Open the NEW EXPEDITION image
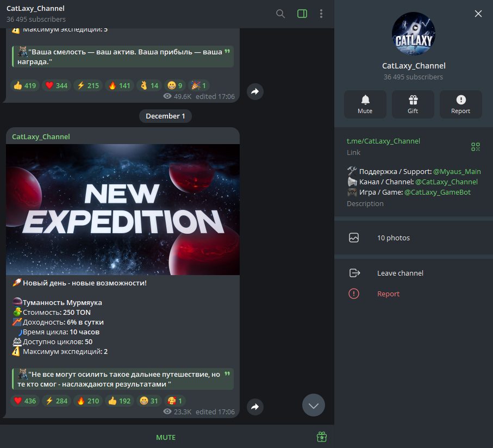This screenshot has width=493, height=448. tap(123, 209)
